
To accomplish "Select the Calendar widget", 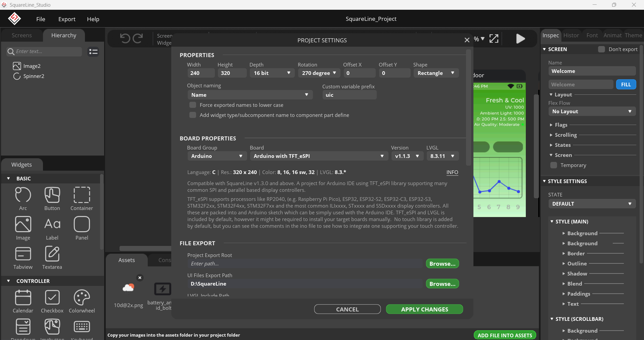I will [x=23, y=301].
